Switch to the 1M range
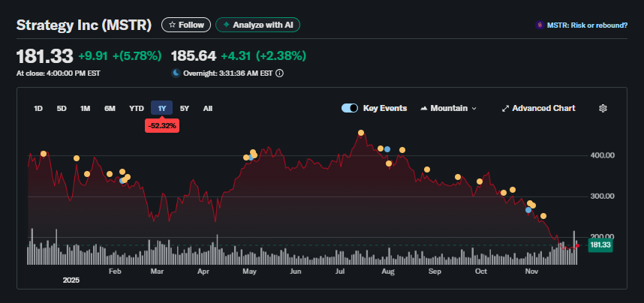Image resolution: width=644 pixels, height=303 pixels. click(86, 108)
